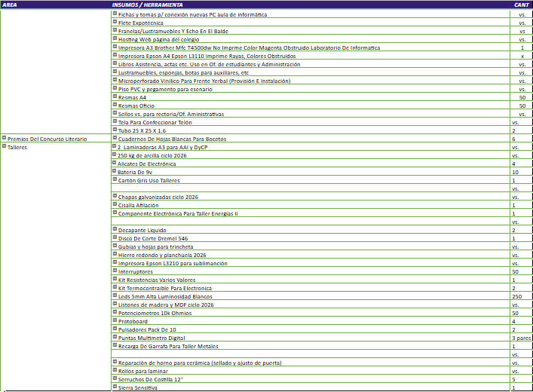Collapse the Talleres area group
533x392 pixels.
(x=5, y=147)
